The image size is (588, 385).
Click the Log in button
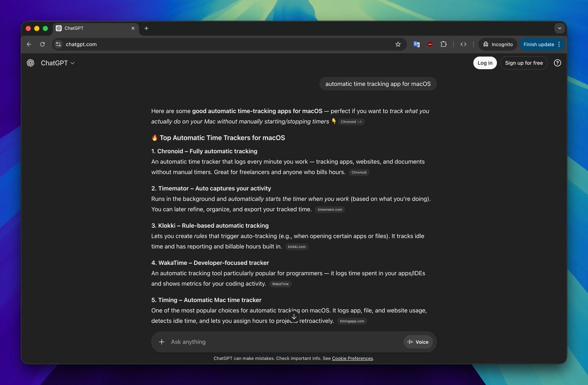click(x=485, y=63)
